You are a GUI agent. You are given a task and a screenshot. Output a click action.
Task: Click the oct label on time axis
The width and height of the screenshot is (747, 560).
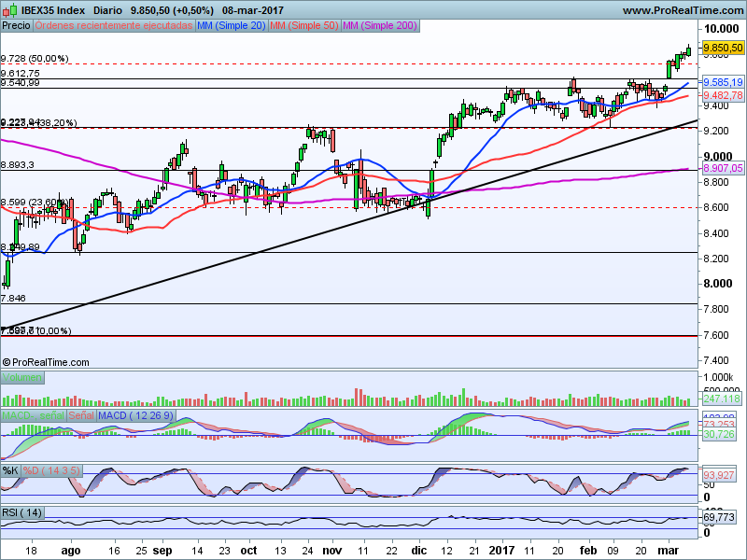point(248,551)
